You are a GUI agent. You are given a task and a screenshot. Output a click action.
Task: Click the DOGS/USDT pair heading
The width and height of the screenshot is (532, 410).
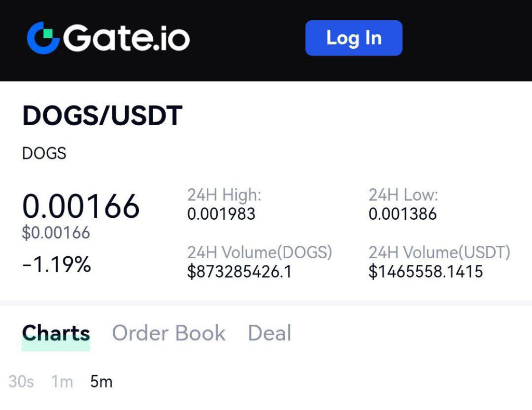click(x=102, y=116)
